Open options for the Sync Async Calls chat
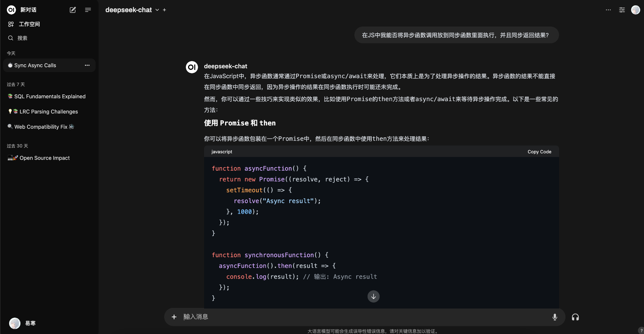Image resolution: width=644 pixels, height=334 pixels. 87,65
